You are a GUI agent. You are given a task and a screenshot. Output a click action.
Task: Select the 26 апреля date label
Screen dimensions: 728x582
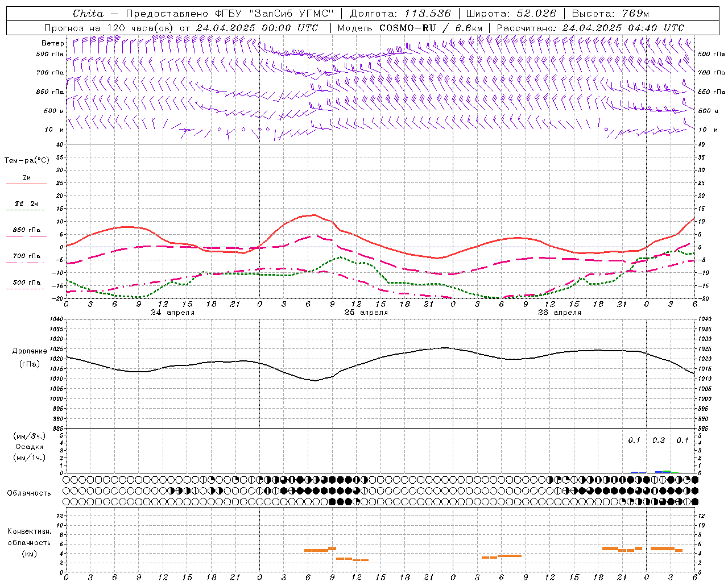click(x=559, y=313)
